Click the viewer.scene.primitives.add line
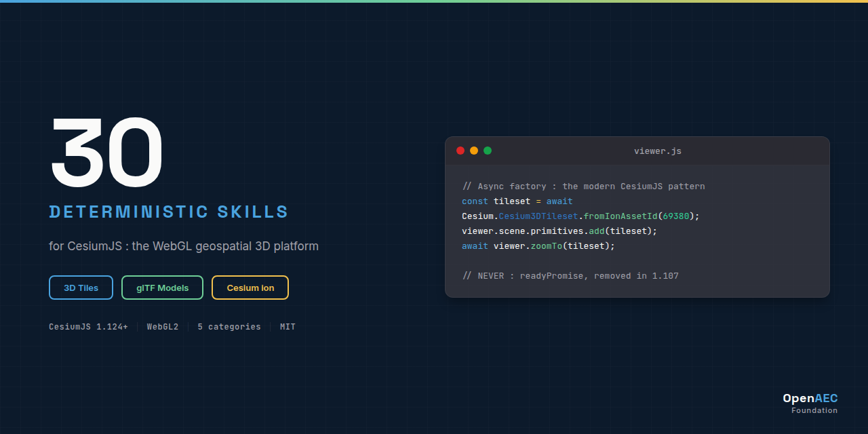 tap(559, 231)
